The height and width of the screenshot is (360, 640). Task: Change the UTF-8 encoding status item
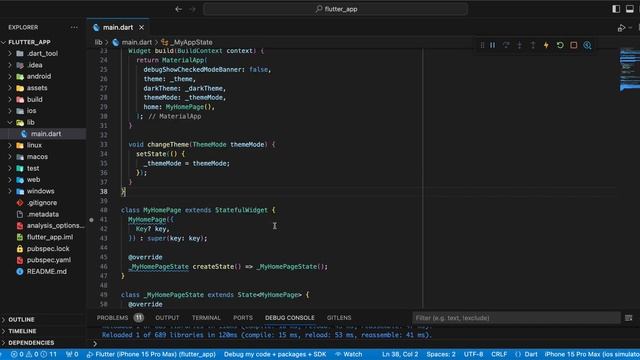pyautogui.click(x=473, y=354)
